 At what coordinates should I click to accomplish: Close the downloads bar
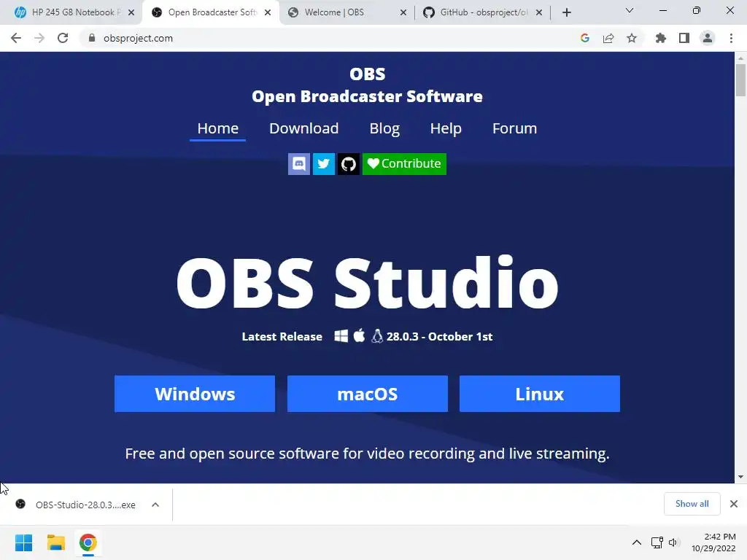pos(734,504)
